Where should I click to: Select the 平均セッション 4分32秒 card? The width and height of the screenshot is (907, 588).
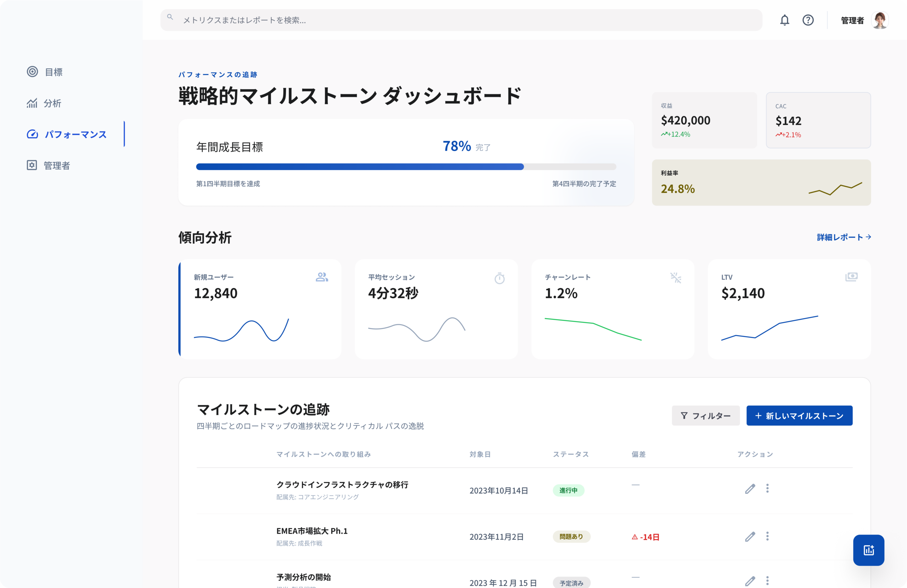click(436, 309)
